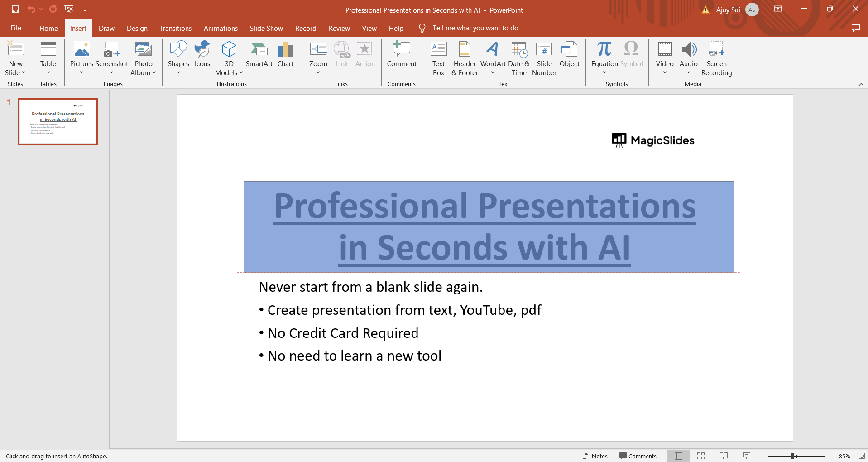
Task: Toggle the Comments pane in status bar
Action: coord(638,456)
